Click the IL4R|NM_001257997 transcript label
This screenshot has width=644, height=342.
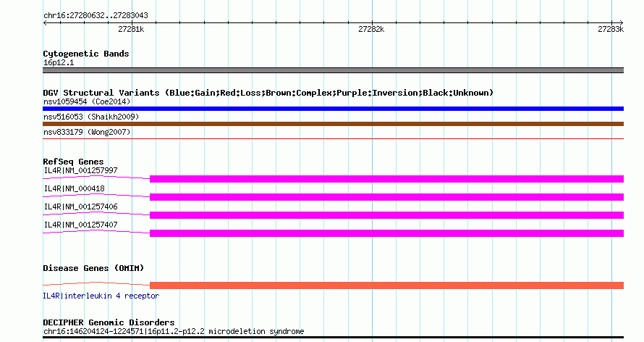pos(80,170)
